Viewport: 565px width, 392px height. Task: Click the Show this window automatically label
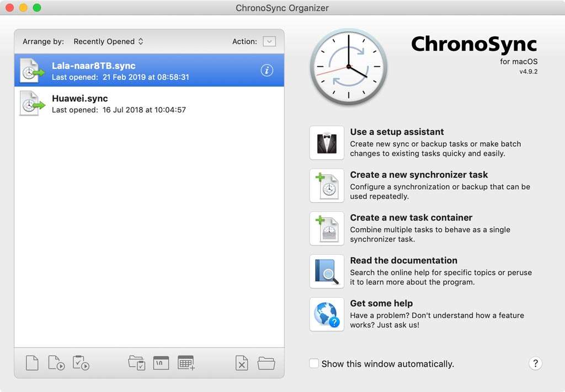(388, 364)
